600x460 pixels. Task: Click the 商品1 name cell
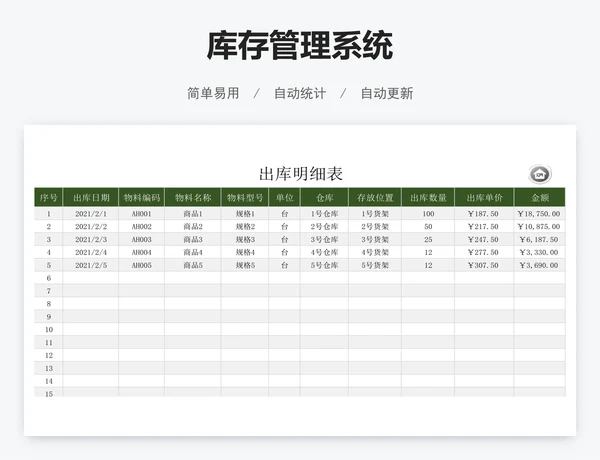point(193,214)
